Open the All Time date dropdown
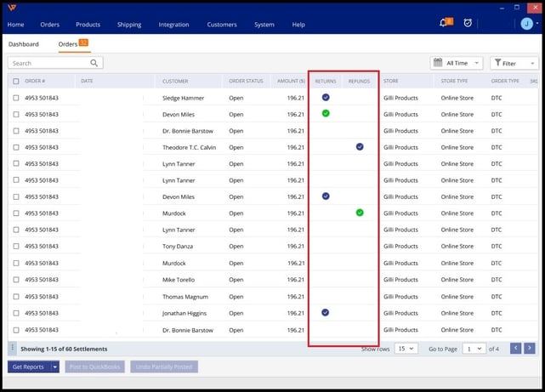This screenshot has width=545, height=392. [x=457, y=63]
